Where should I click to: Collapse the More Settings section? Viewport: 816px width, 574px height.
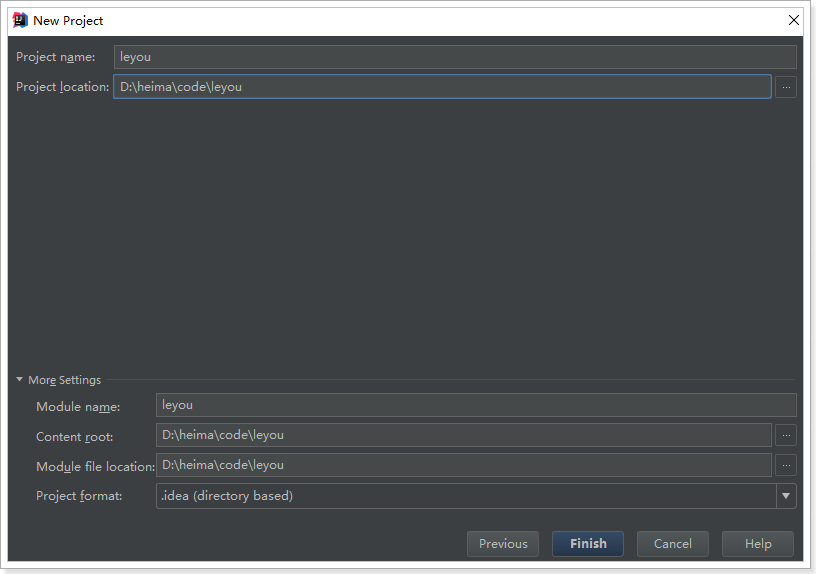tap(20, 380)
